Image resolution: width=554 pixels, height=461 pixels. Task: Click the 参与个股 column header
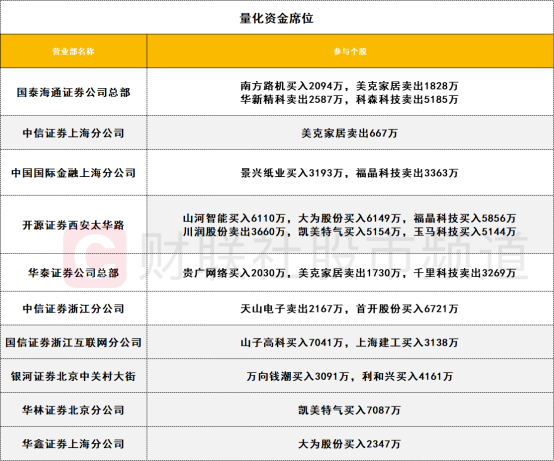(x=350, y=52)
